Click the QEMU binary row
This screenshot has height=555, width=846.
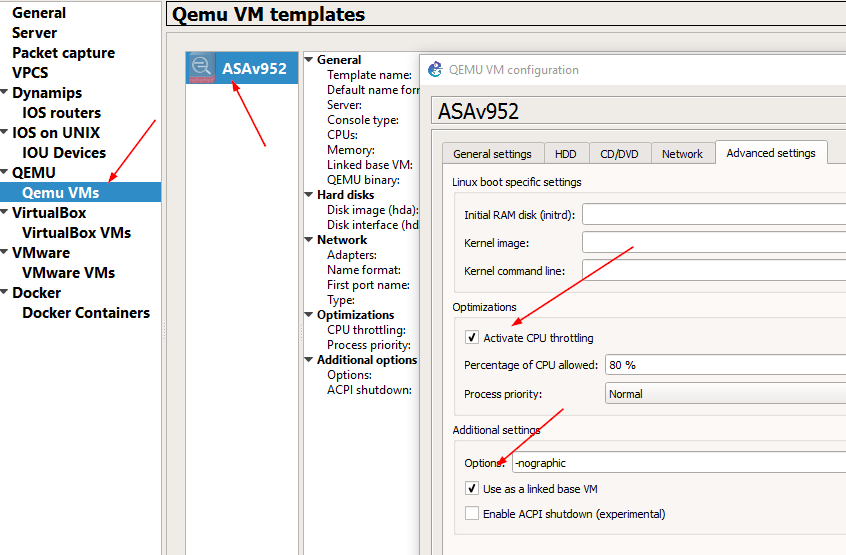pyautogui.click(x=363, y=180)
